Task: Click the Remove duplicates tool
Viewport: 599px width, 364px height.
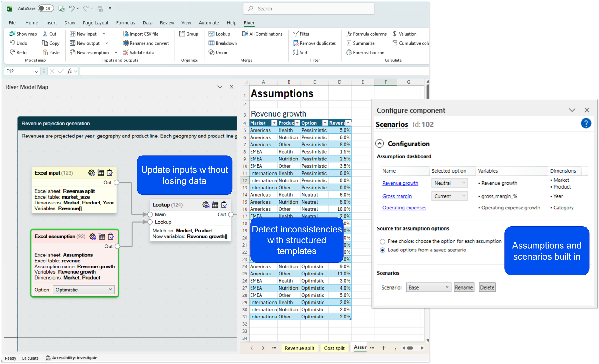Action: 314,43
